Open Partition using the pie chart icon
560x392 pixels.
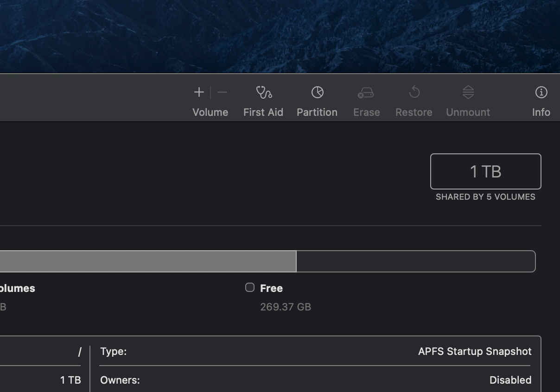pyautogui.click(x=317, y=93)
